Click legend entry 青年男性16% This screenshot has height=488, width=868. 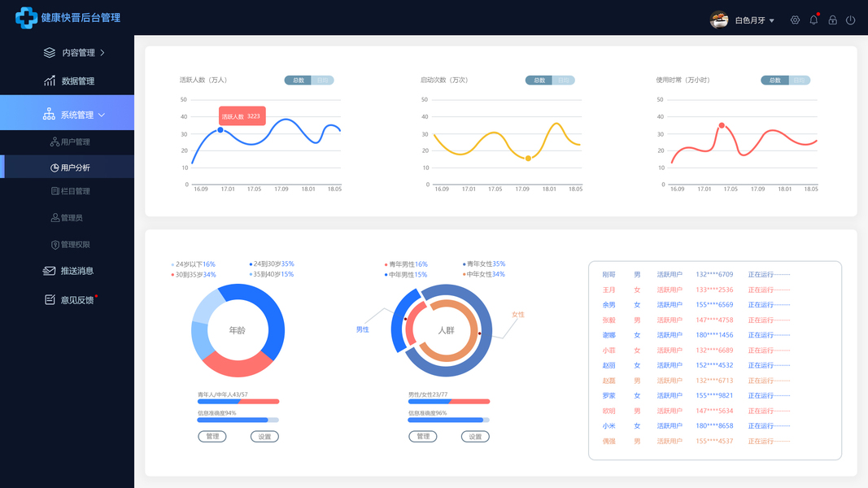[406, 264]
